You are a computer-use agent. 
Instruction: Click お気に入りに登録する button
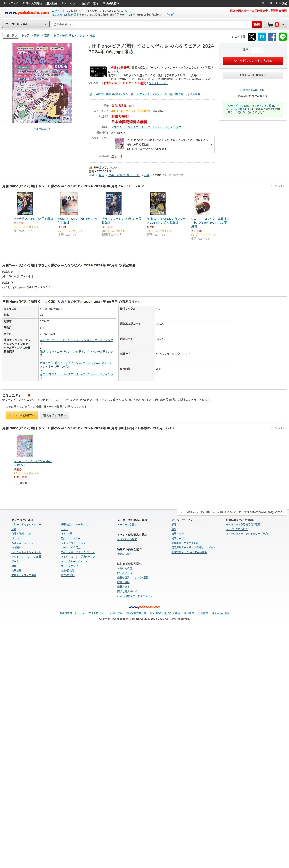click(x=253, y=75)
